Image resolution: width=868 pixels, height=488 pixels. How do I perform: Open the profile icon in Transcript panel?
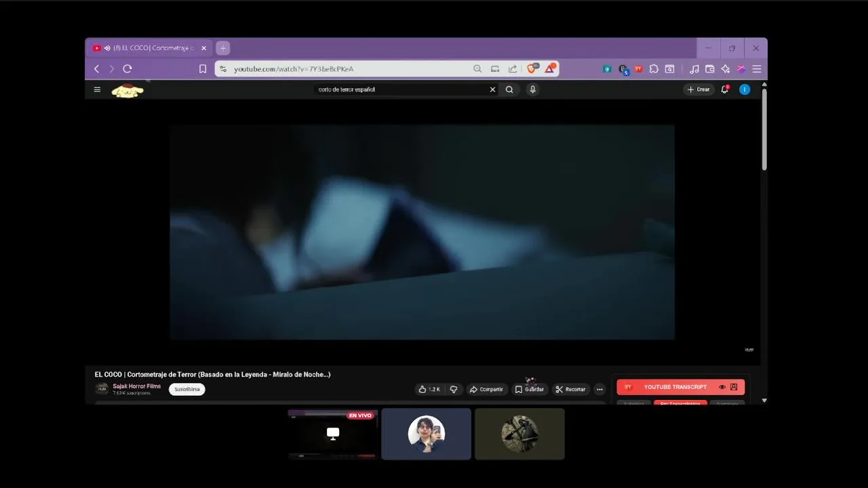click(734, 387)
